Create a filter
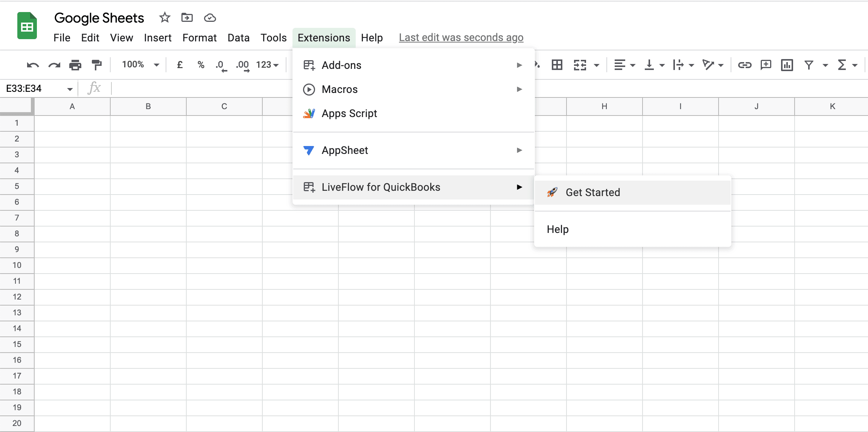Viewport: 868px width, 432px height. (809, 65)
